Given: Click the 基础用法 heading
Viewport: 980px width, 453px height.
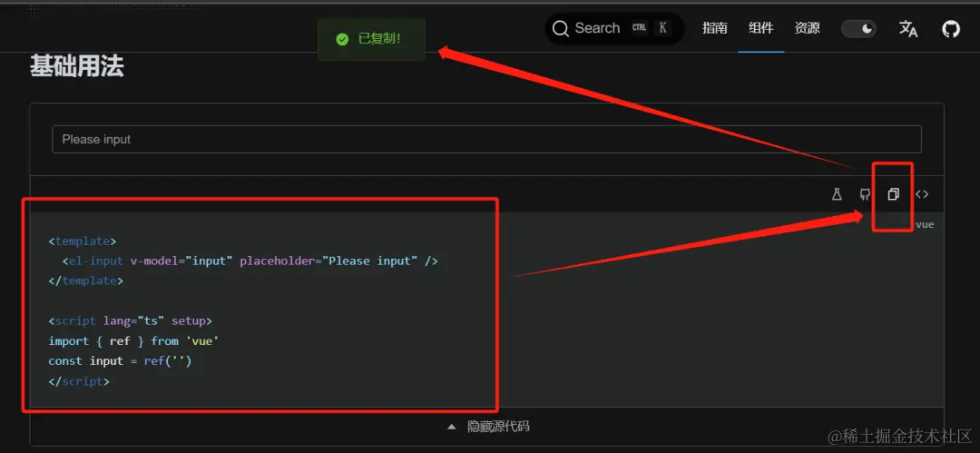Looking at the screenshot, I should coord(77,65).
